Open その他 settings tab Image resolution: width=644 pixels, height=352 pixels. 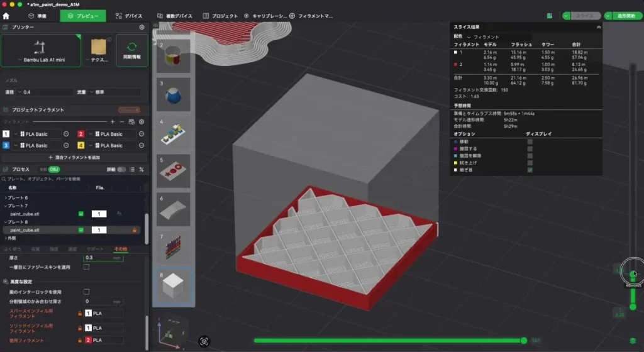click(x=121, y=249)
